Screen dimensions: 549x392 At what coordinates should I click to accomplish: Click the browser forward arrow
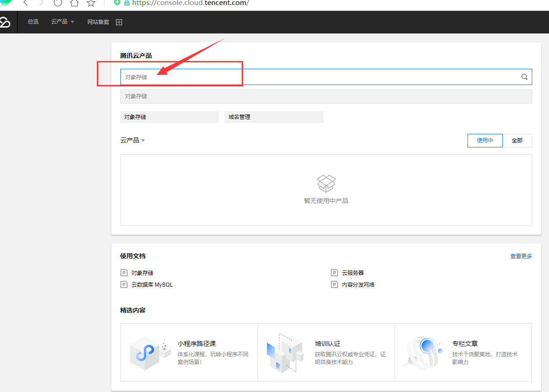tap(42, 3)
